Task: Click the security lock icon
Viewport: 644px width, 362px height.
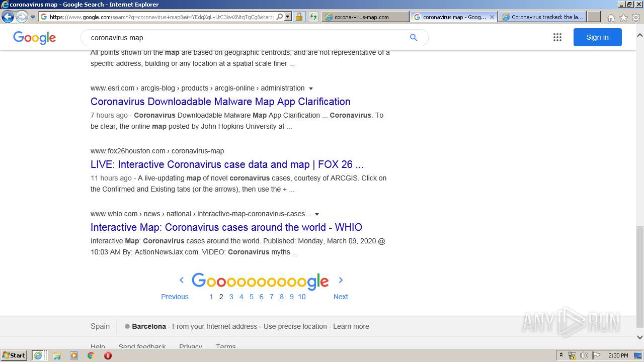Action: pyautogui.click(x=299, y=17)
